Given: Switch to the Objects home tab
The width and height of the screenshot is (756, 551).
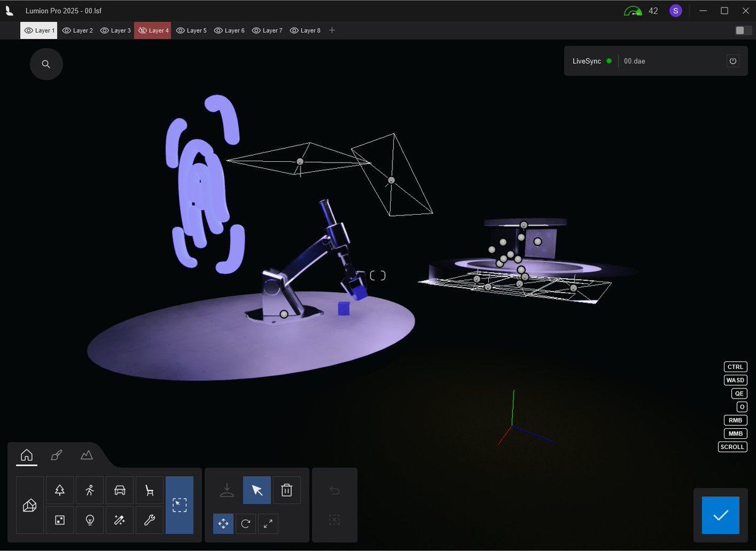Looking at the screenshot, I should (26, 455).
